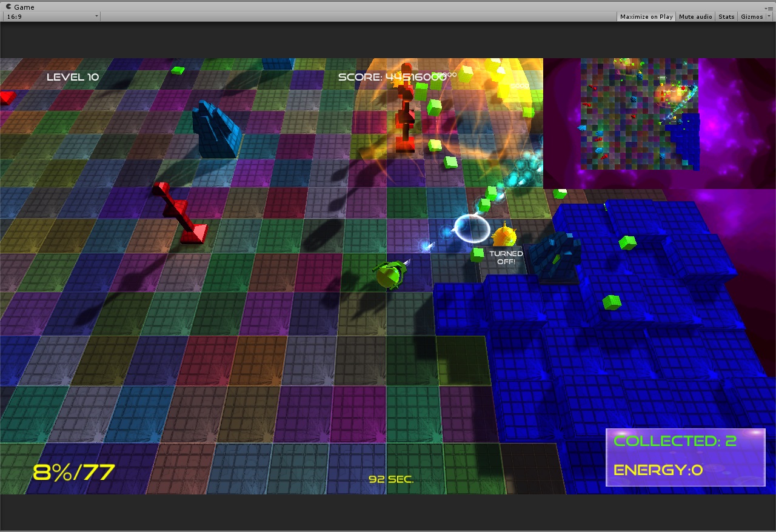The image size is (776, 532).
Task: Click the Unity logo in Game tab
Action: tap(8, 7)
